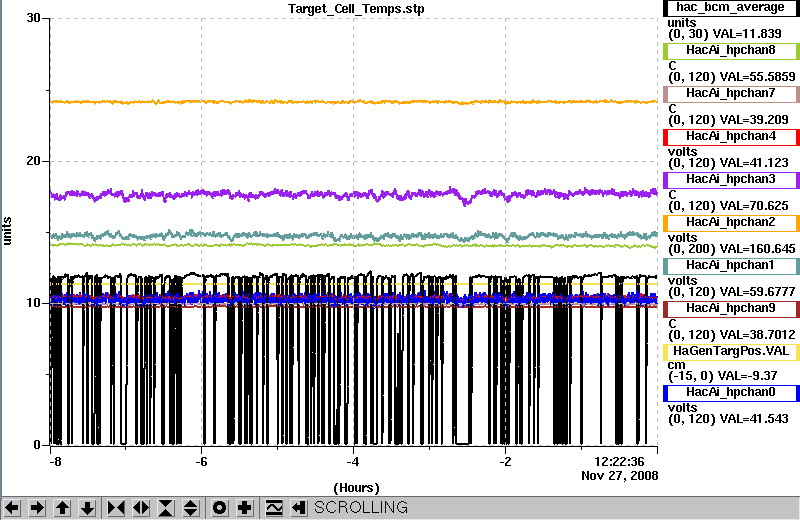This screenshot has width=800, height=520.
Task: Click the vertical 'units' y-axis label
Action: [7, 231]
